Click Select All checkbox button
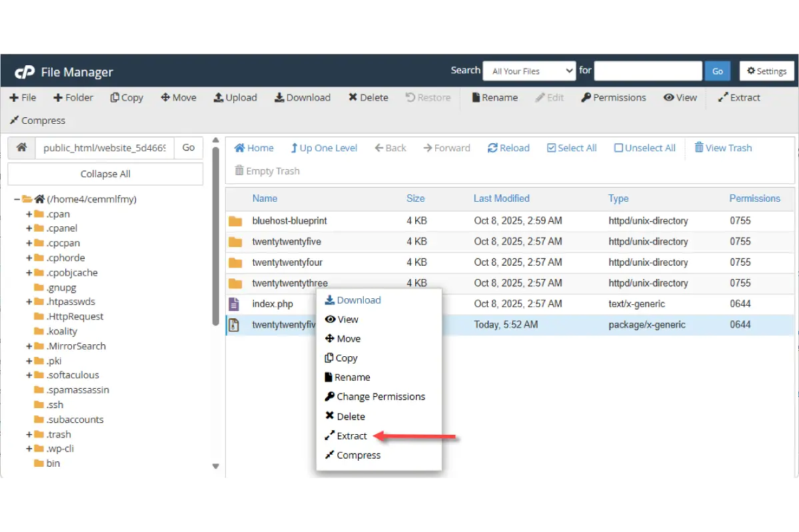Screen dimensions: 799x532 551,148
